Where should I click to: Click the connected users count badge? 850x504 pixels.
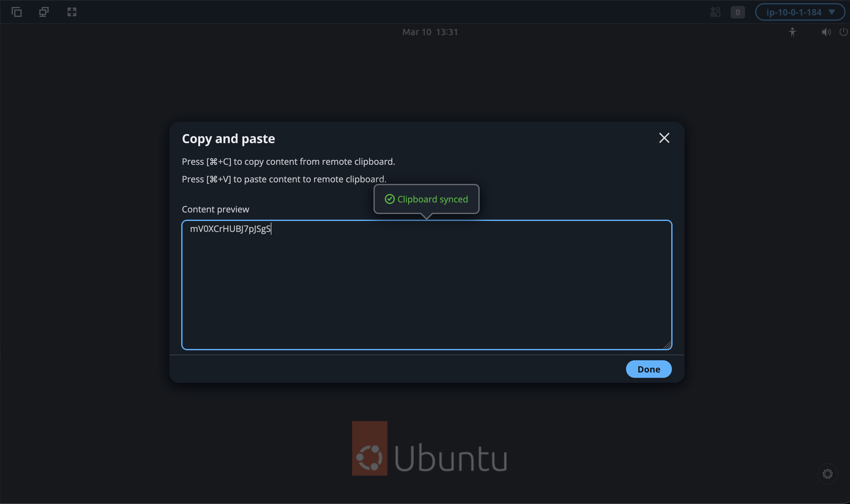click(737, 12)
